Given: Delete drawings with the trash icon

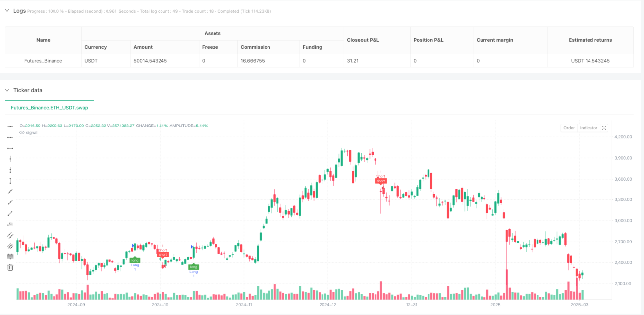Looking at the screenshot, I should (x=10, y=267).
